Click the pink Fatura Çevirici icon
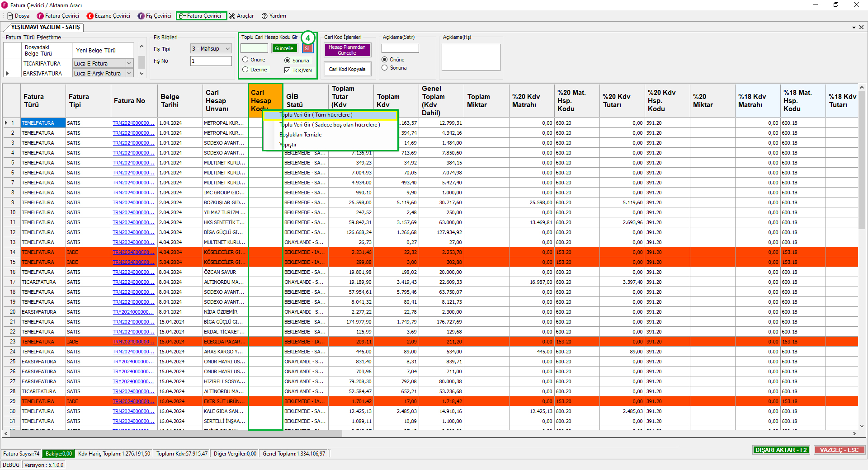Screen dimensions: 868x470 tap(41, 16)
